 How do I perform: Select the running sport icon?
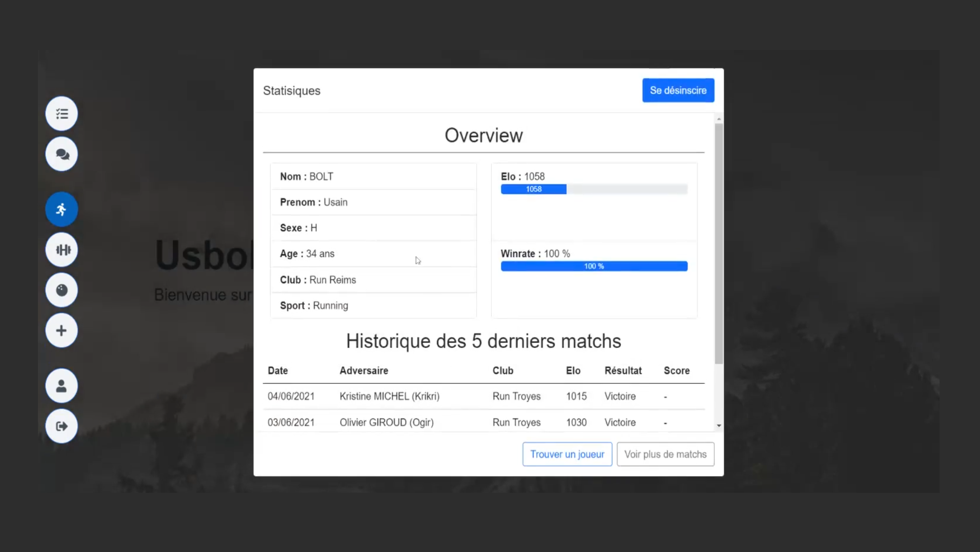(x=61, y=209)
